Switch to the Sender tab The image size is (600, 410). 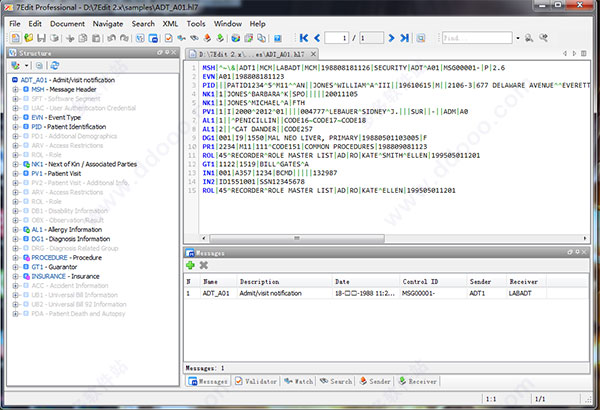pos(375,381)
